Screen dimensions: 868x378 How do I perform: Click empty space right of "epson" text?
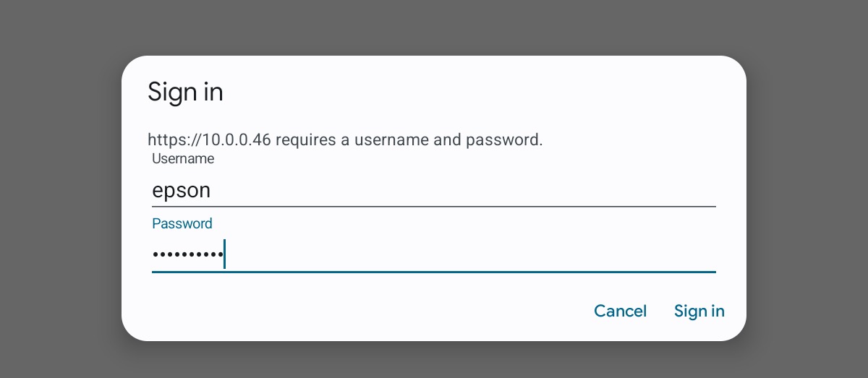pos(463,191)
